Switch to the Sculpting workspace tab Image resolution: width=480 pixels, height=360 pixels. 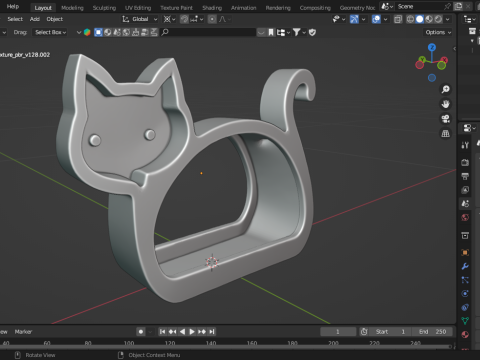point(104,8)
